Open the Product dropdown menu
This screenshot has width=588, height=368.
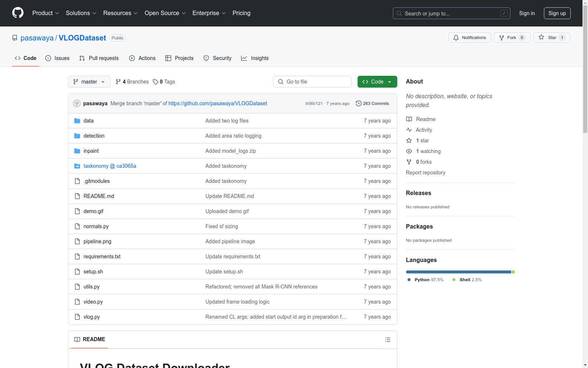pyautogui.click(x=46, y=13)
